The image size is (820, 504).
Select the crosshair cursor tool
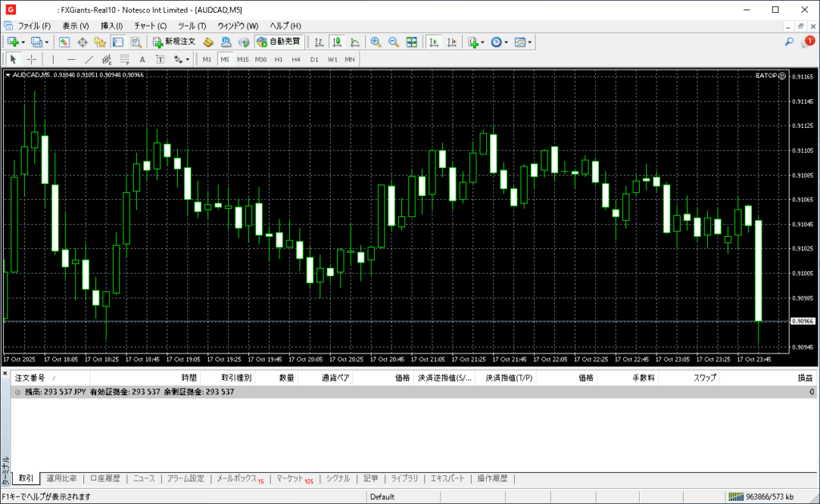point(32,59)
